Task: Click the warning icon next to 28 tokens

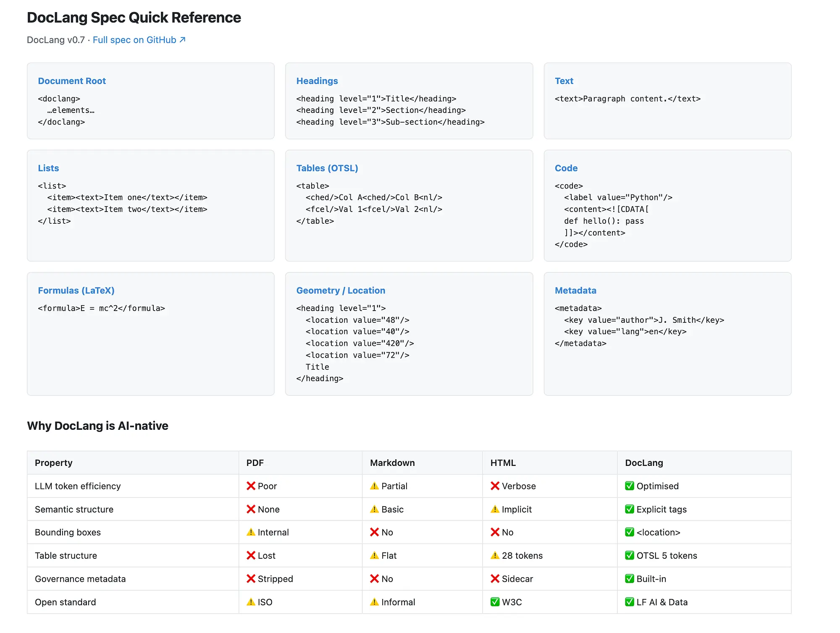Action: tap(495, 555)
